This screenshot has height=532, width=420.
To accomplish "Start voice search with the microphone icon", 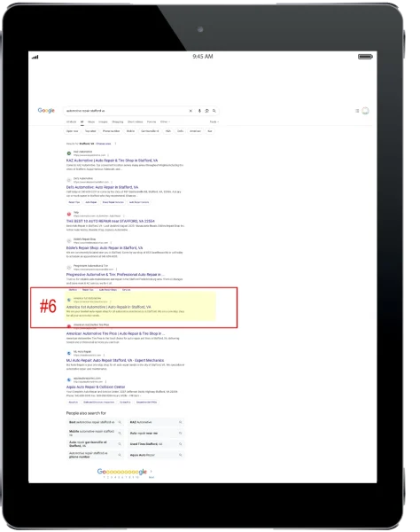I will coord(199,111).
